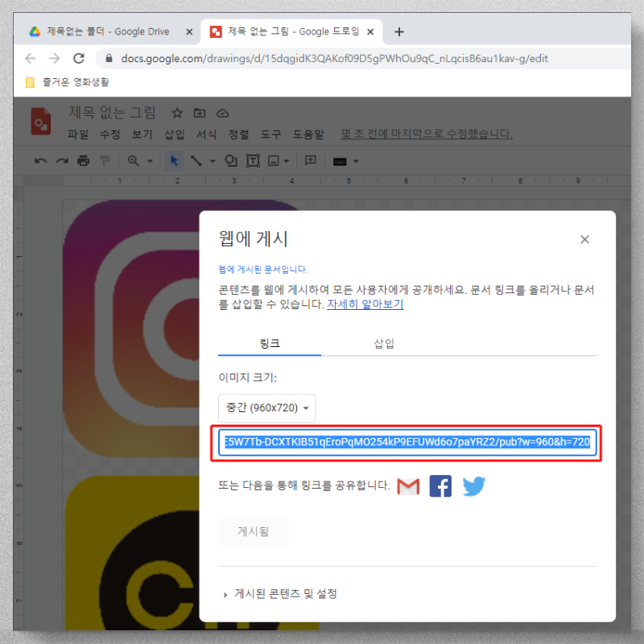644x644 pixels.
Task: Click the 제목 없는 그림 title
Action: 112,113
